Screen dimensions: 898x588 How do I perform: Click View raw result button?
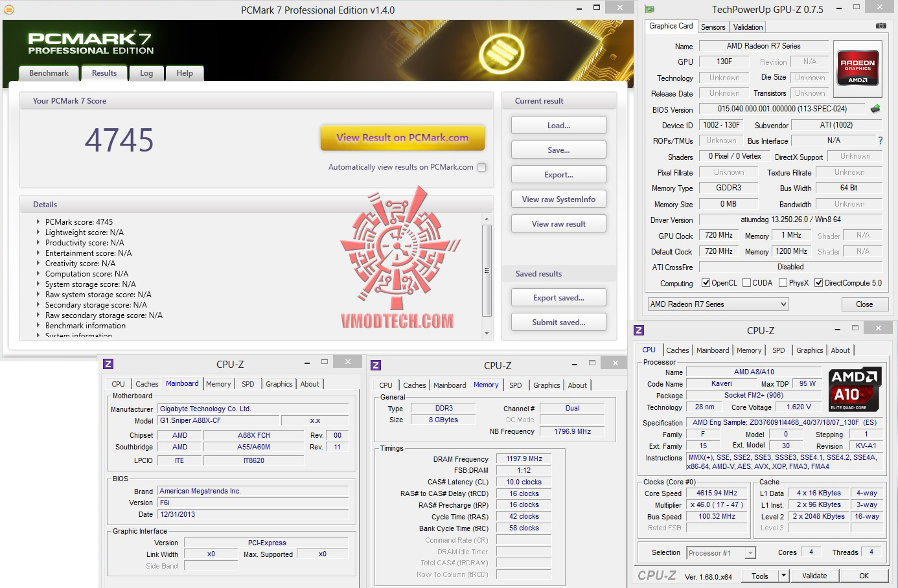558,223
